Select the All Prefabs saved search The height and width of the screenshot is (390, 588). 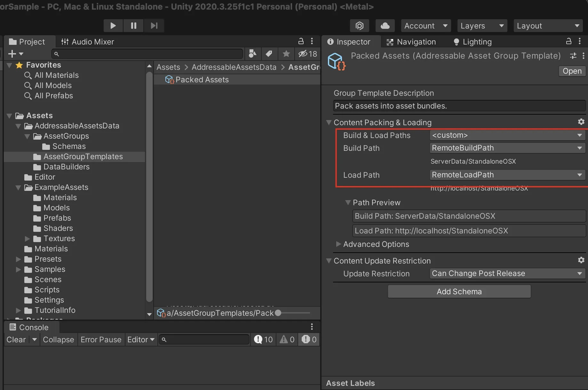(x=53, y=96)
